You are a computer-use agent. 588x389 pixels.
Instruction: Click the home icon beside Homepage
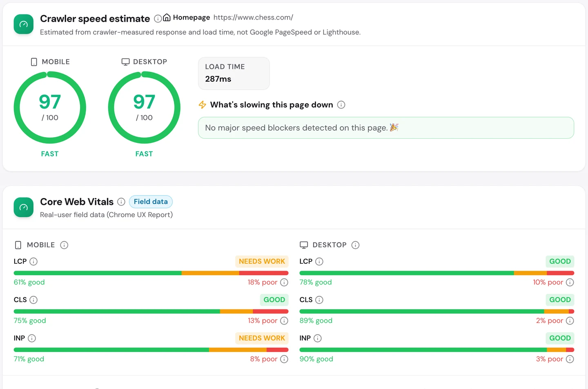[167, 18]
